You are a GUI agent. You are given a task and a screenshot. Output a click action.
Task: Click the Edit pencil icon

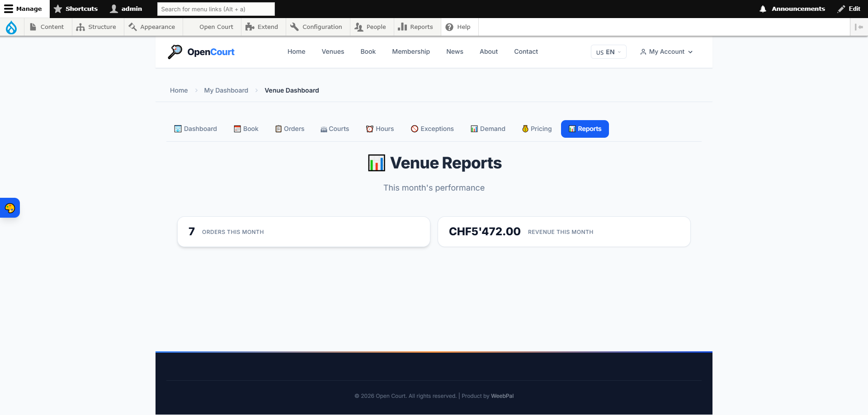841,9
